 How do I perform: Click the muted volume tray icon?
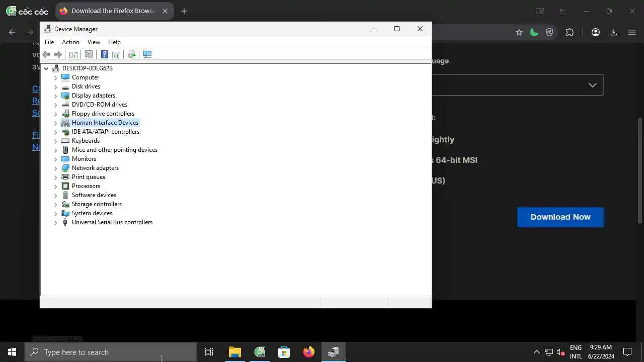coord(561,352)
